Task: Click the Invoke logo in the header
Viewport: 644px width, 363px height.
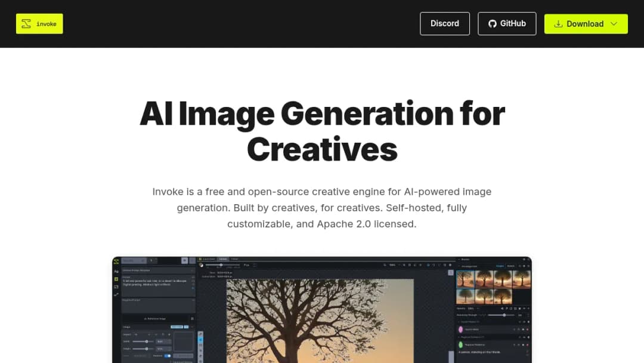Action: coord(39,24)
